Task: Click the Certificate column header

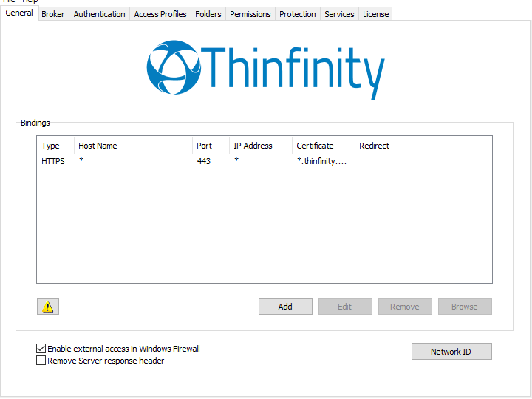Action: pos(324,146)
